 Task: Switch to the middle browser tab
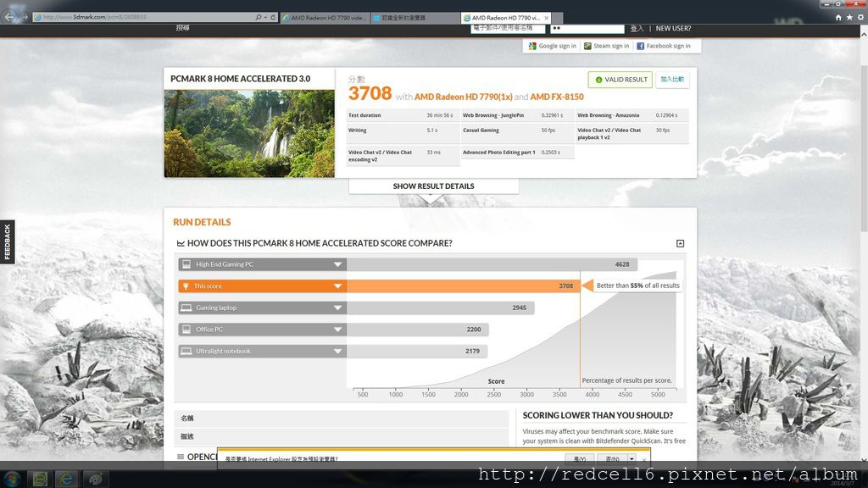414,18
